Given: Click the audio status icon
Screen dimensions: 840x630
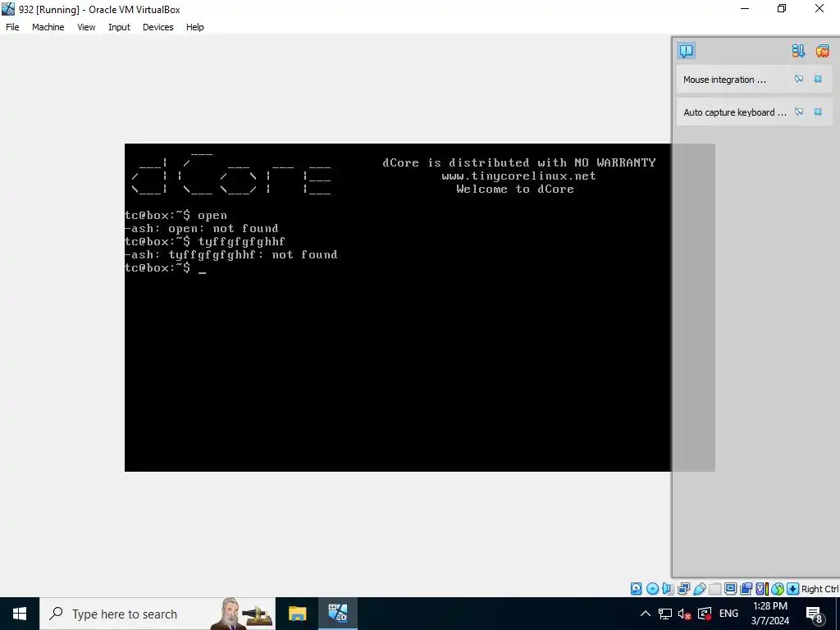Looking at the screenshot, I should click(668, 589).
